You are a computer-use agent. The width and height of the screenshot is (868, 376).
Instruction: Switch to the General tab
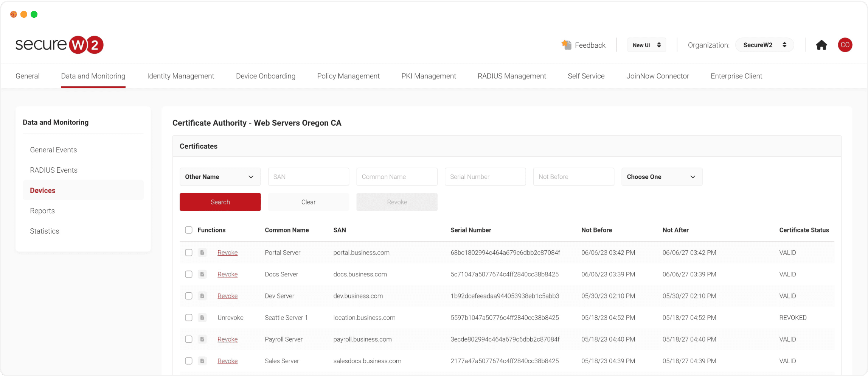28,76
